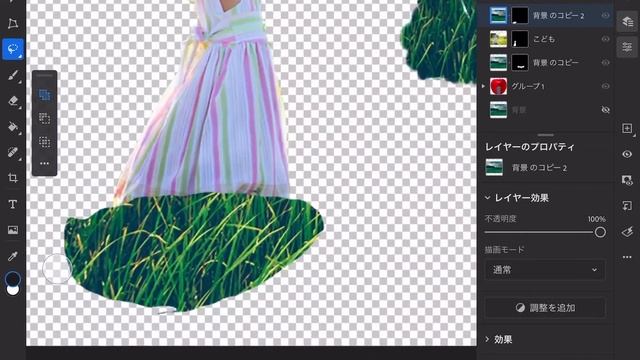Open more layer actions ellipsis
The width and height of the screenshot is (640, 360).
point(627,257)
